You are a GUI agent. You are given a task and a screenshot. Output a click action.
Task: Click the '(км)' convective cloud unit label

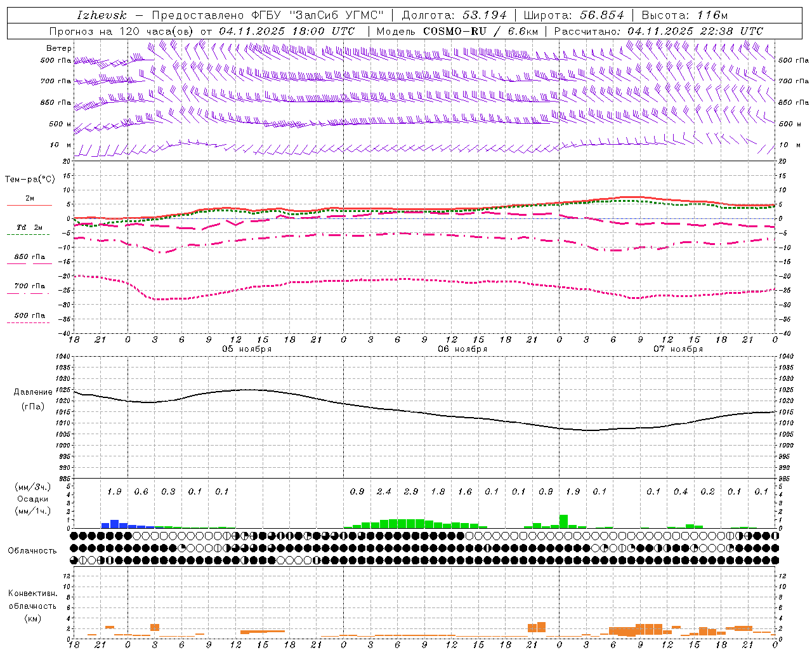(x=32, y=618)
